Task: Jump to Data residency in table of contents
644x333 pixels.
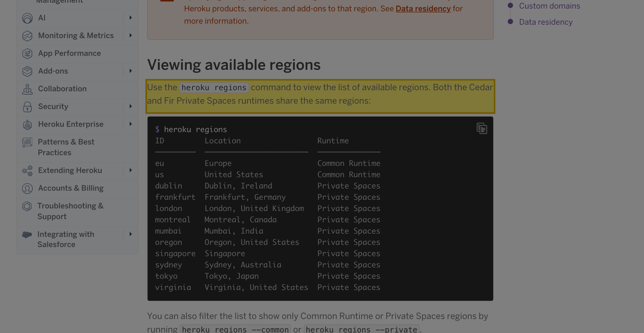Action: (x=546, y=22)
